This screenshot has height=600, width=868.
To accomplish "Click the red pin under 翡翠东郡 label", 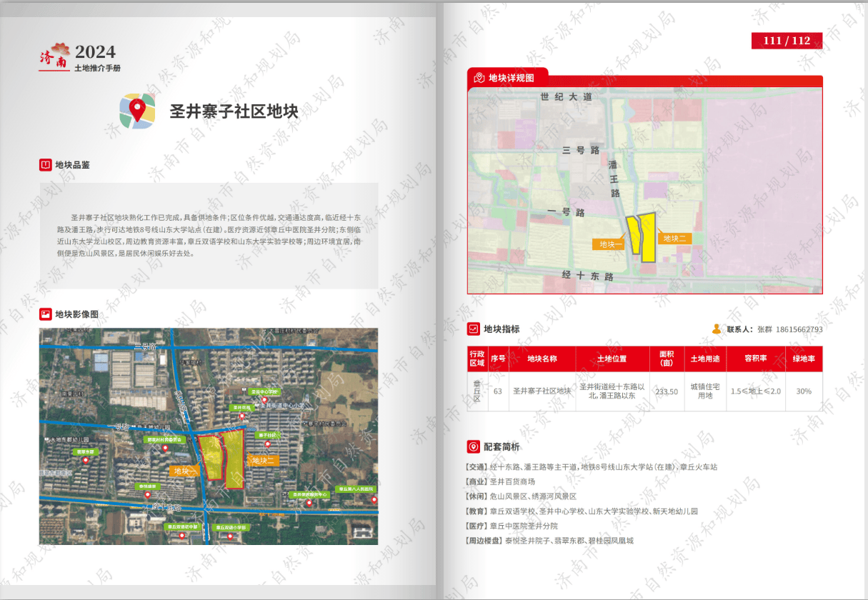I will 87,459.
